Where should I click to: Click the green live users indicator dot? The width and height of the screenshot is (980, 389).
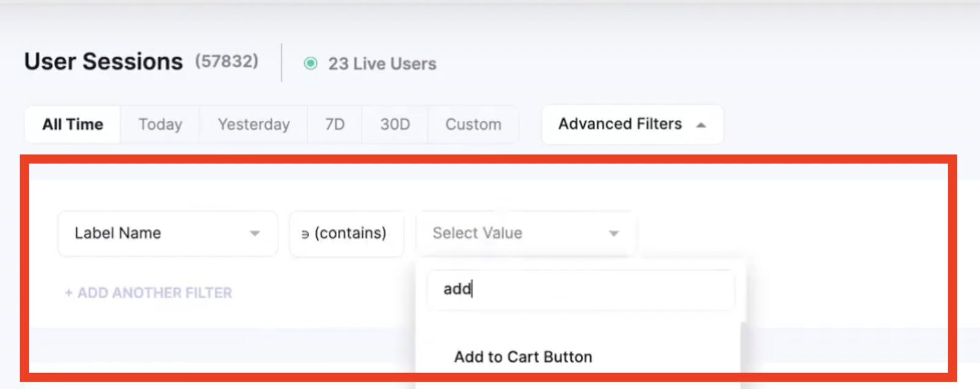point(310,64)
